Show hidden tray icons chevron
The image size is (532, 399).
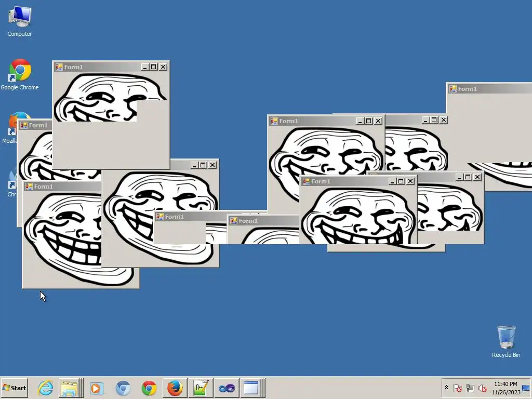pyautogui.click(x=446, y=388)
